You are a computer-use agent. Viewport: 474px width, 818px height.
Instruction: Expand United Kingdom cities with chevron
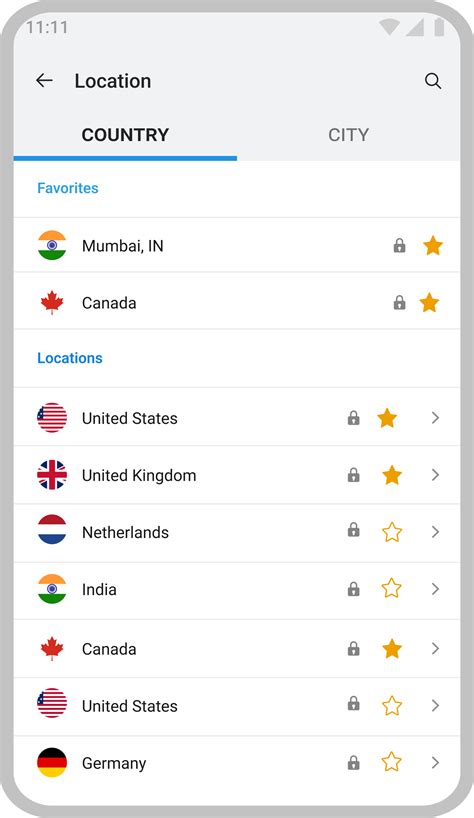435,475
